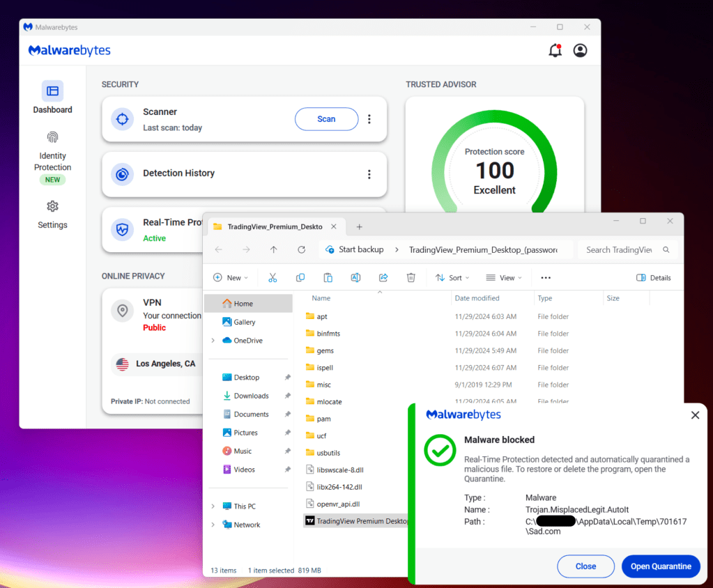713x588 pixels.
Task: Select Dashboard in Malwarebytes sidebar
Action: click(x=52, y=98)
